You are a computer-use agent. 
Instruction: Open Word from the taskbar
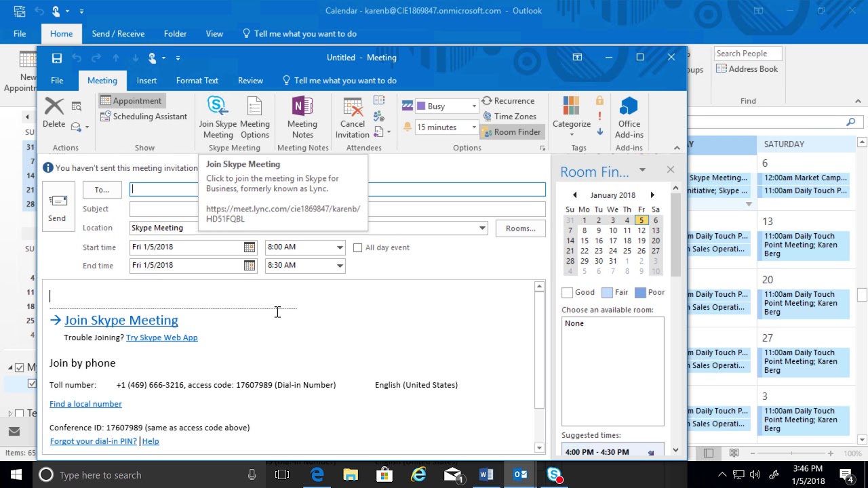click(x=486, y=474)
